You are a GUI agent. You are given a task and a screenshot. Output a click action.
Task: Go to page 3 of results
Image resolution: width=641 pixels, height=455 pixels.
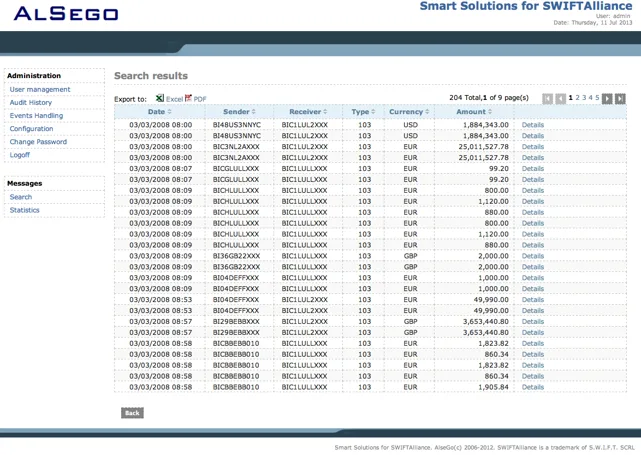584,98
